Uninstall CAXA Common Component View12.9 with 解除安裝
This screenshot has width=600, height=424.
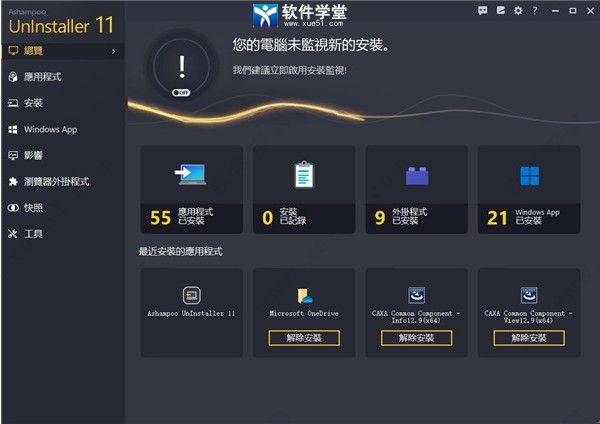529,338
